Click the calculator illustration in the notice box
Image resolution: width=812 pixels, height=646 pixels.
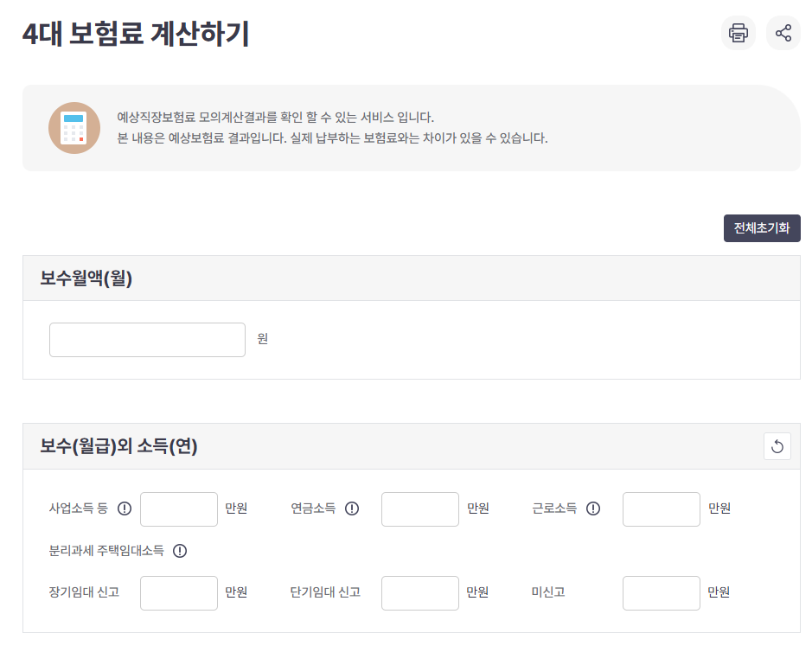[x=74, y=127]
